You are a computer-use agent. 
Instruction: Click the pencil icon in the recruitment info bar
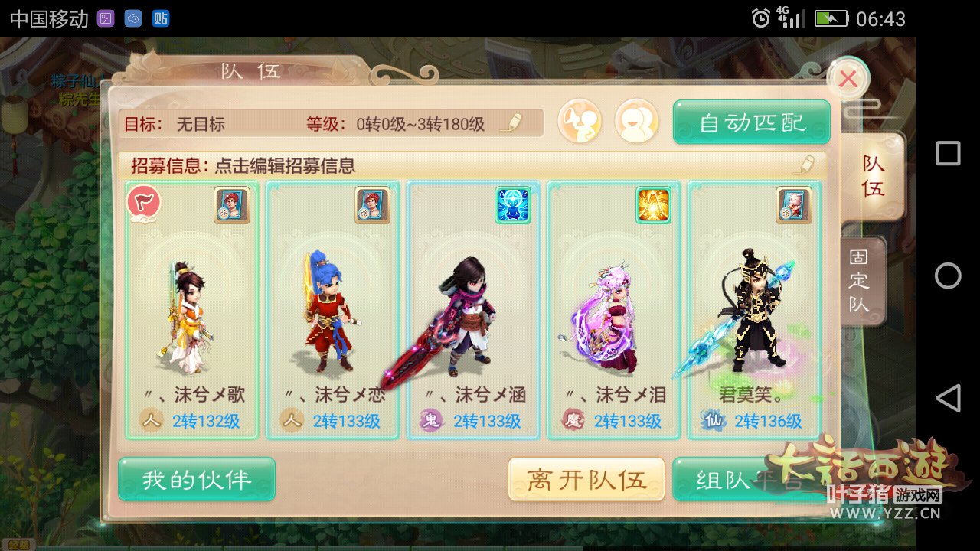click(x=805, y=165)
